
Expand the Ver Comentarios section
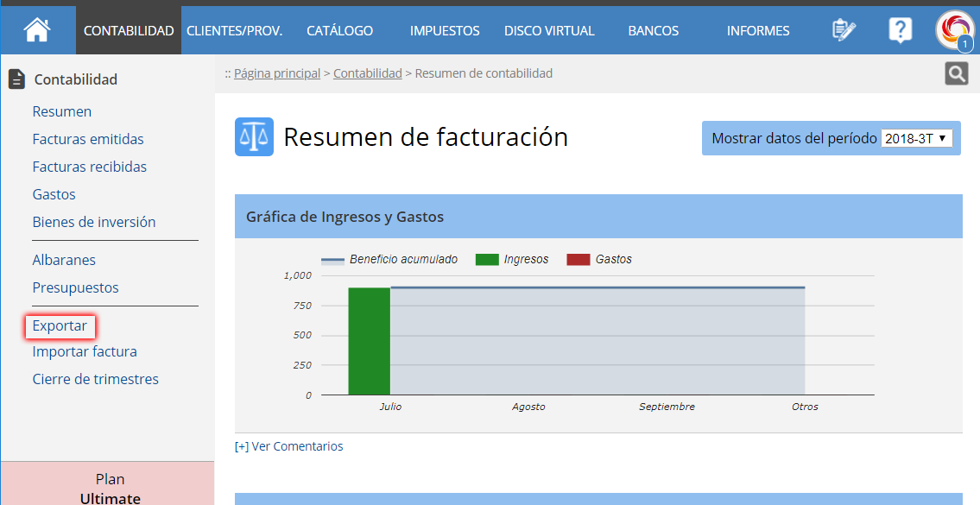coord(289,446)
